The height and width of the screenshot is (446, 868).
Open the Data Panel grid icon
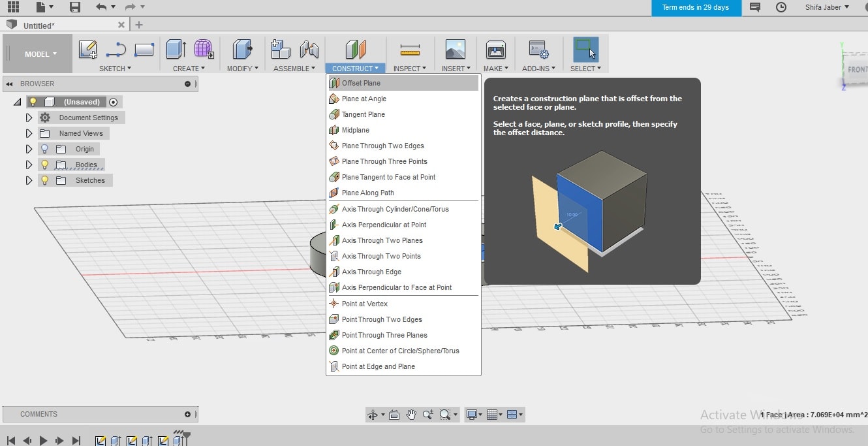coord(12,7)
